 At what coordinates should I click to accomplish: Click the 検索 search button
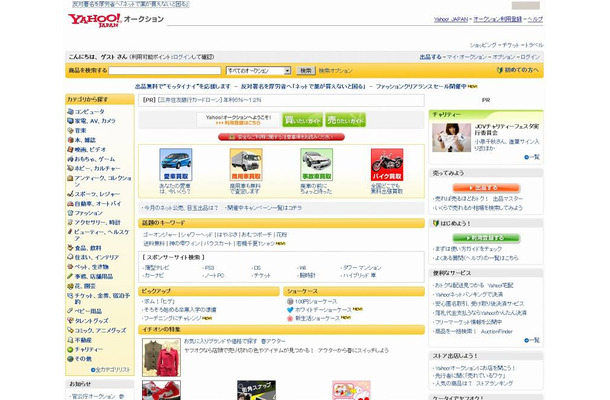[x=306, y=70]
